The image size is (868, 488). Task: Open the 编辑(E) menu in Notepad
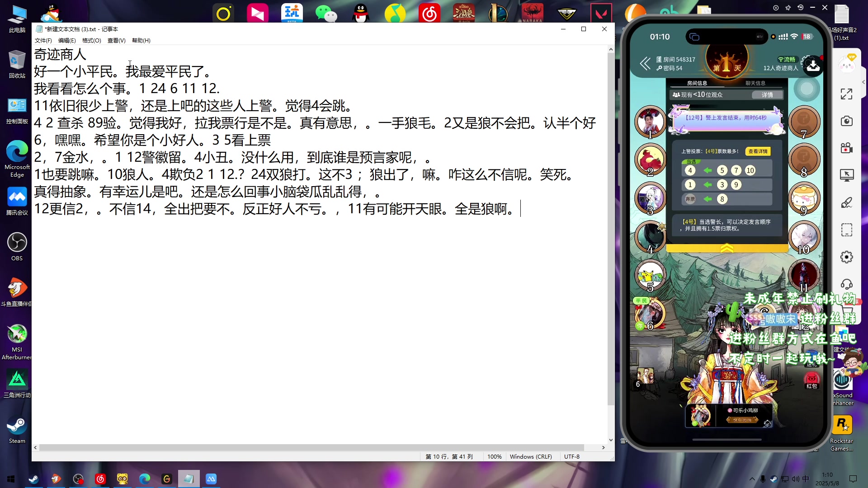pos(67,40)
